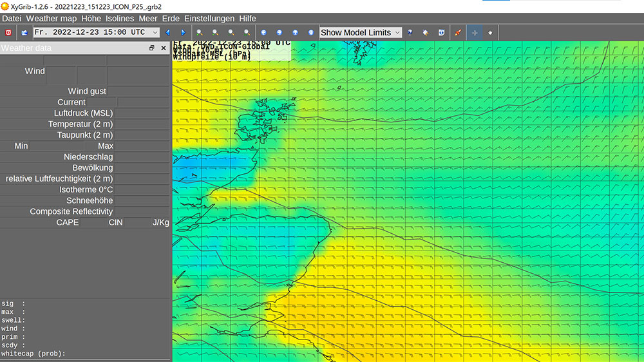Open the Einstellungen menu
The width and height of the screenshot is (644, 362).
tap(209, 19)
